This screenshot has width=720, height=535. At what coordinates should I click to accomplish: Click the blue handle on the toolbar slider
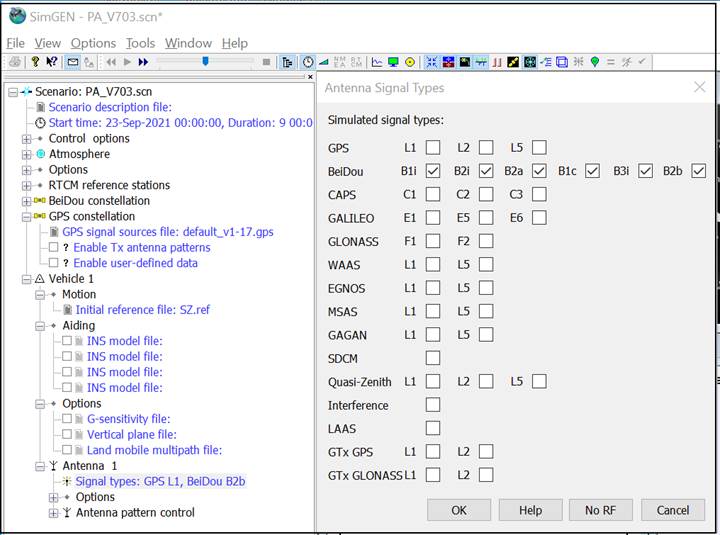[205, 61]
